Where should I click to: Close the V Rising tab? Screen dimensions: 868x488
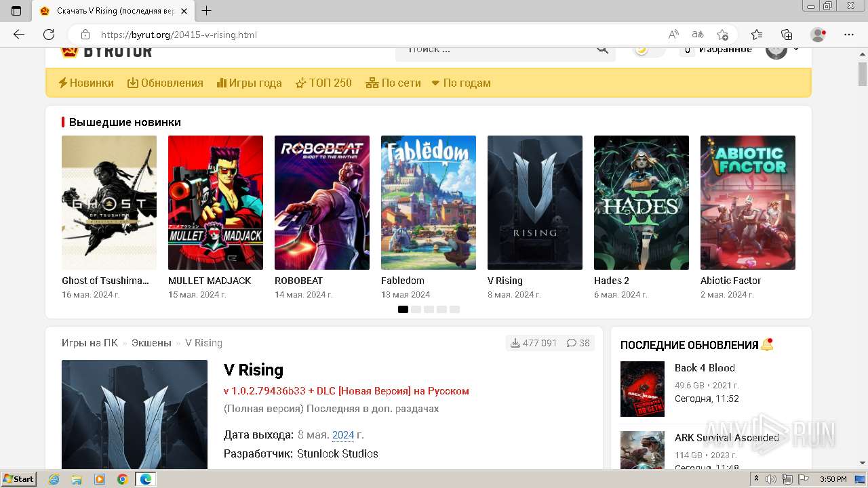point(184,11)
